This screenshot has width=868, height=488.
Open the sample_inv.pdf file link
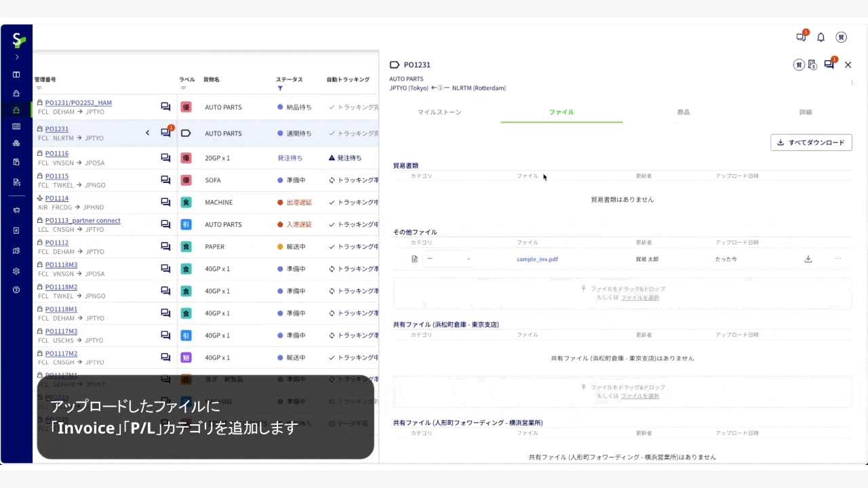click(537, 259)
